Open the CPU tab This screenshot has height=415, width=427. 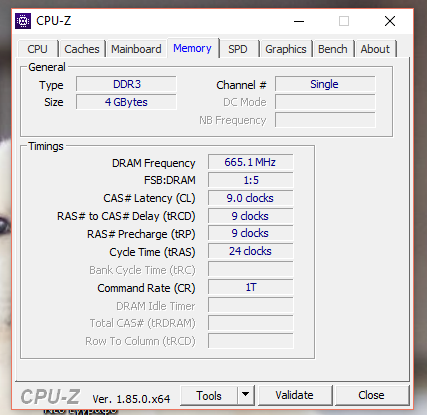pos(38,49)
